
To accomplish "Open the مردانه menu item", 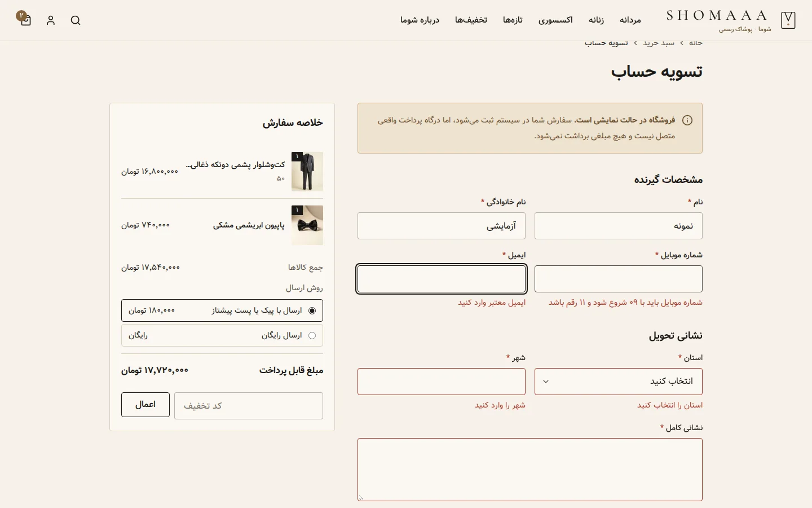I will (630, 20).
